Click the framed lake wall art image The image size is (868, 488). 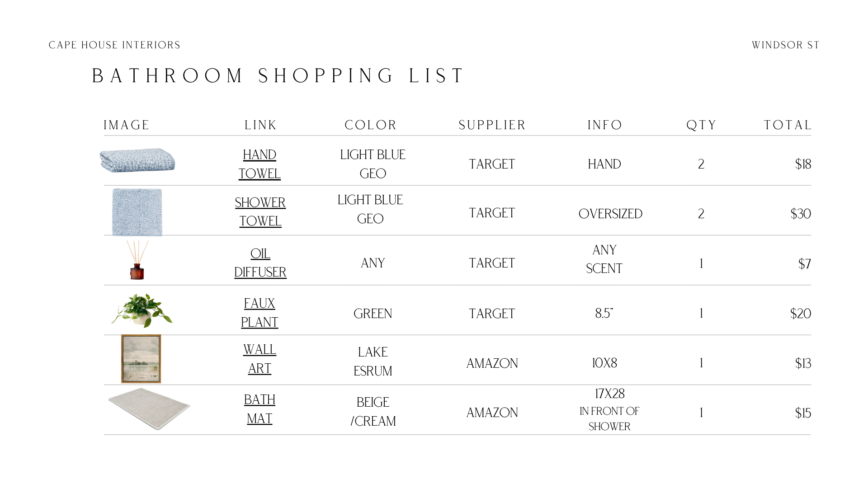click(x=141, y=359)
